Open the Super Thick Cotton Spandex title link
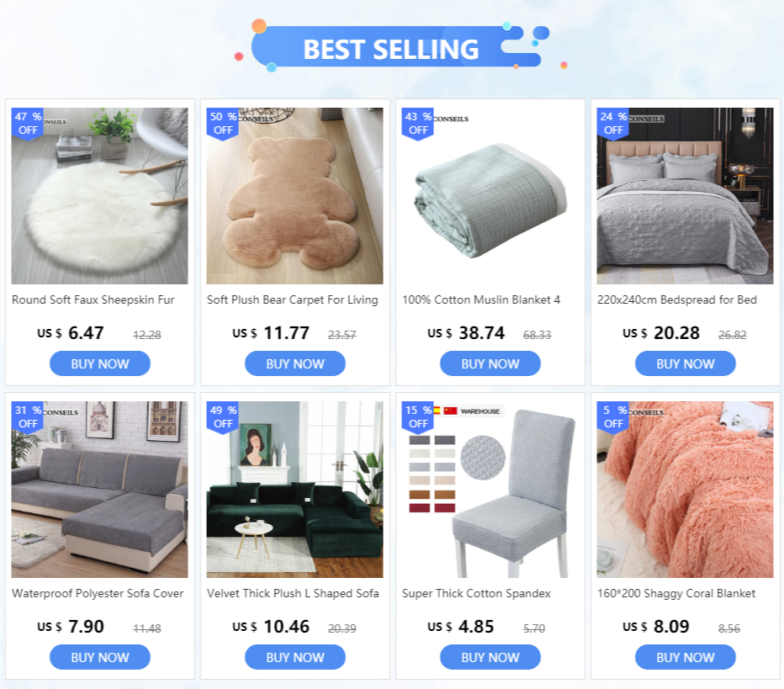Screen dimensions: 784x689 coord(476,593)
